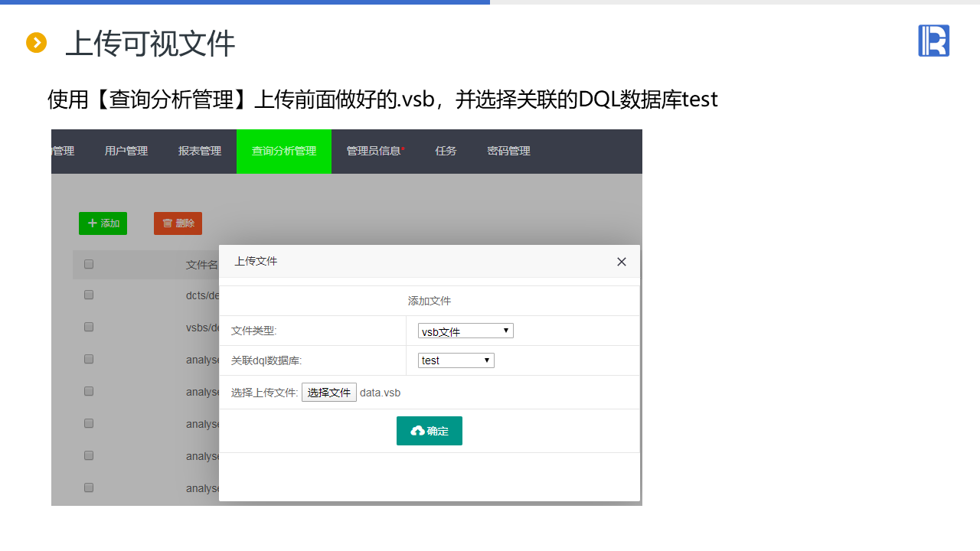Close the 上传文件 dialog
Screen dimensions: 980x551
pos(622,262)
